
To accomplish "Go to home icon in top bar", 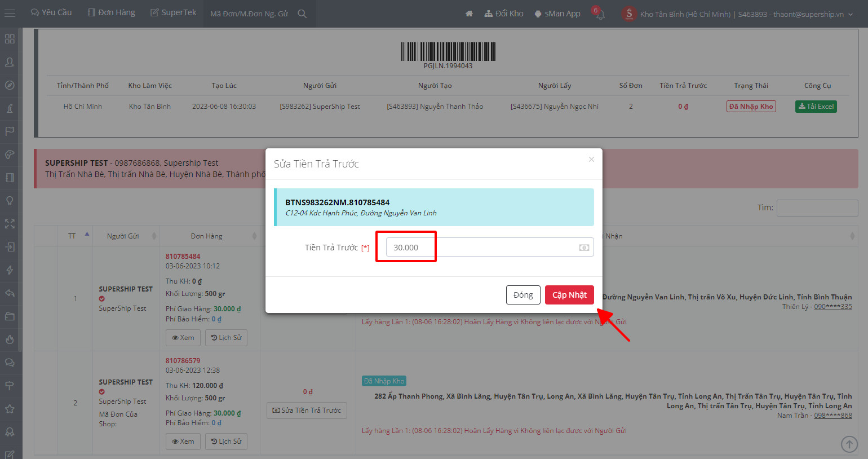I will point(469,14).
